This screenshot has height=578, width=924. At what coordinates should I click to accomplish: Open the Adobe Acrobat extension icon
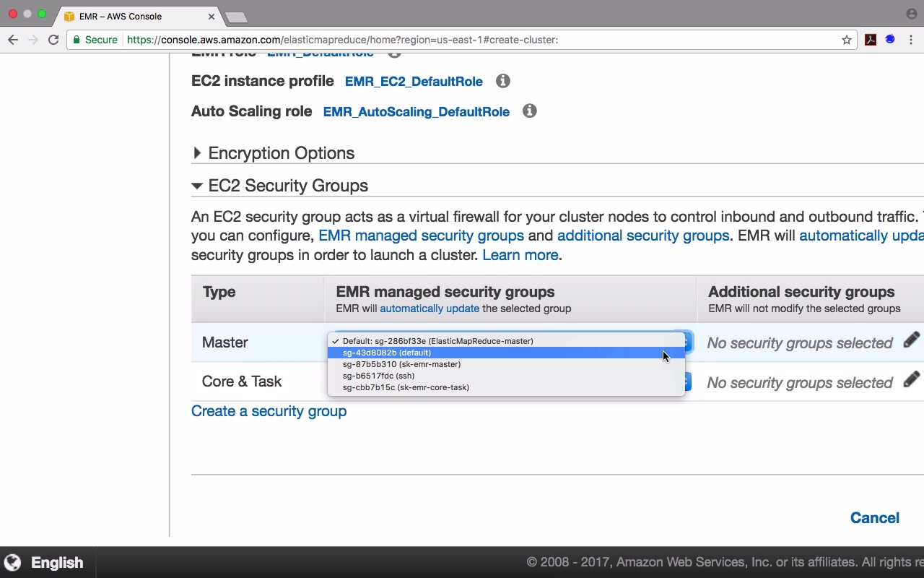(x=871, y=40)
